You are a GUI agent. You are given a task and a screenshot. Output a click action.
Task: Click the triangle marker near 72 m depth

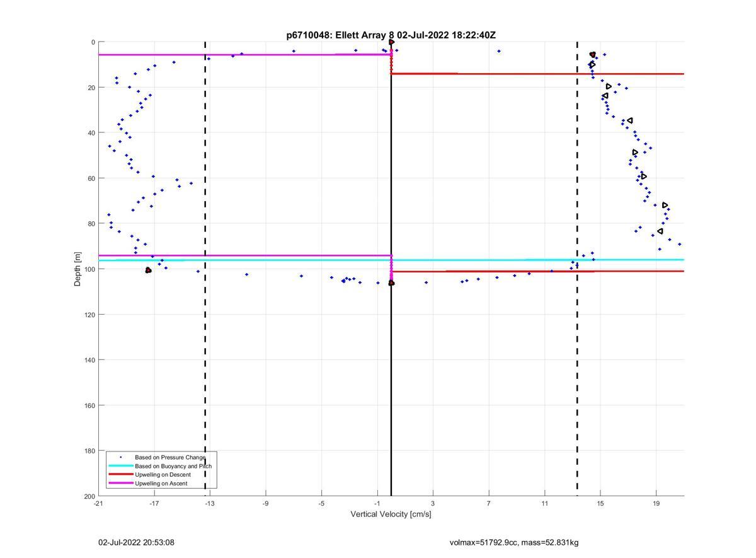[x=665, y=206]
